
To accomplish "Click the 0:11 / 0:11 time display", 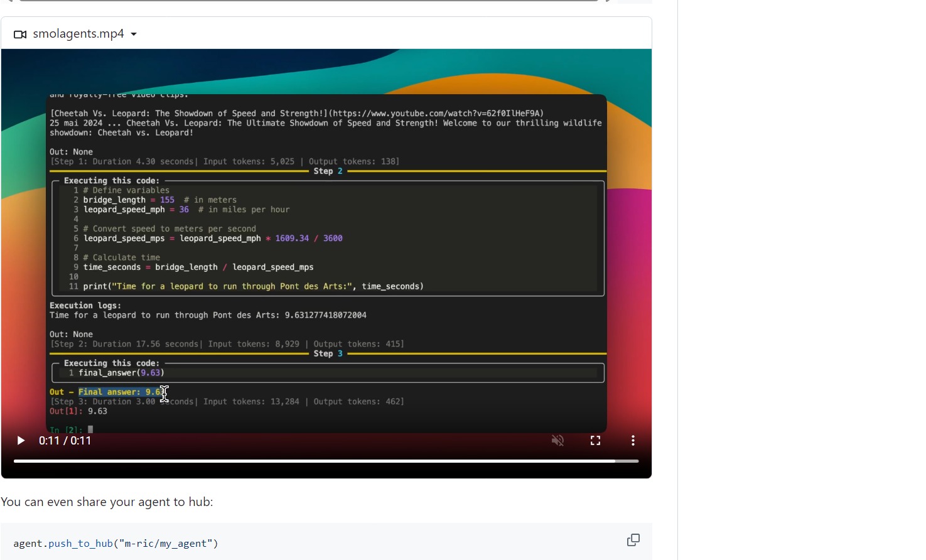I will coord(65,441).
